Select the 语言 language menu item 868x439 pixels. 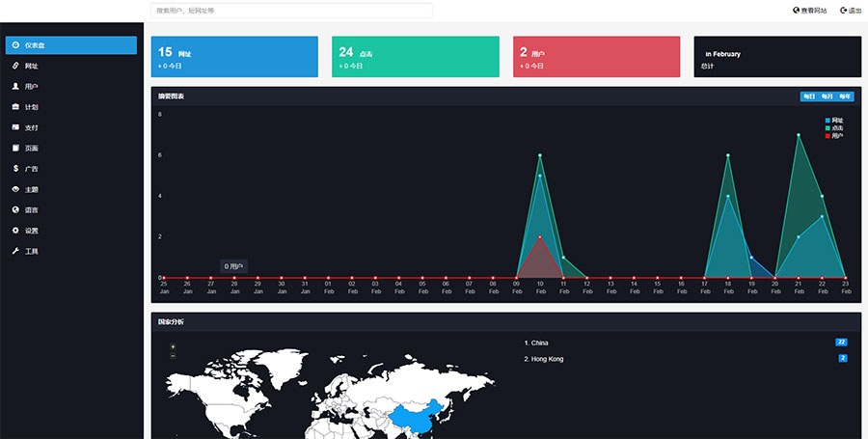click(x=31, y=210)
